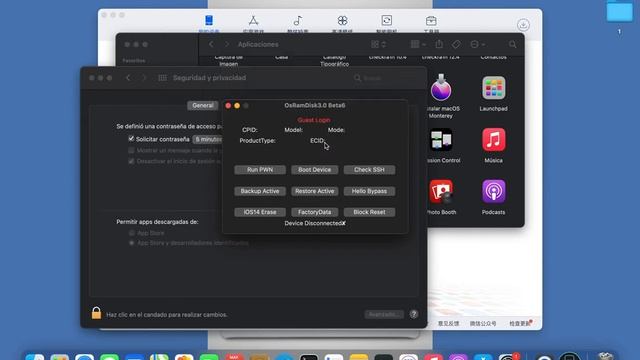The width and height of the screenshot is (640, 360).
Task: Open the Finder more actions dropdown
Action: click(x=477, y=44)
